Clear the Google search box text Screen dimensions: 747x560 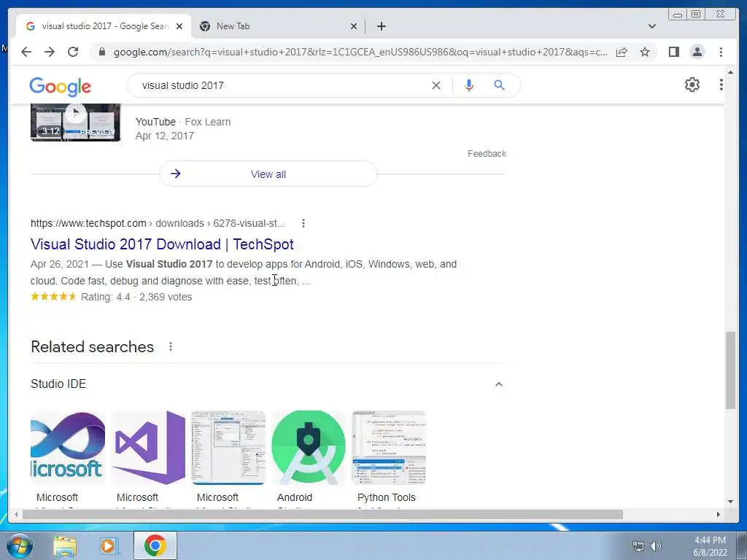coord(436,85)
